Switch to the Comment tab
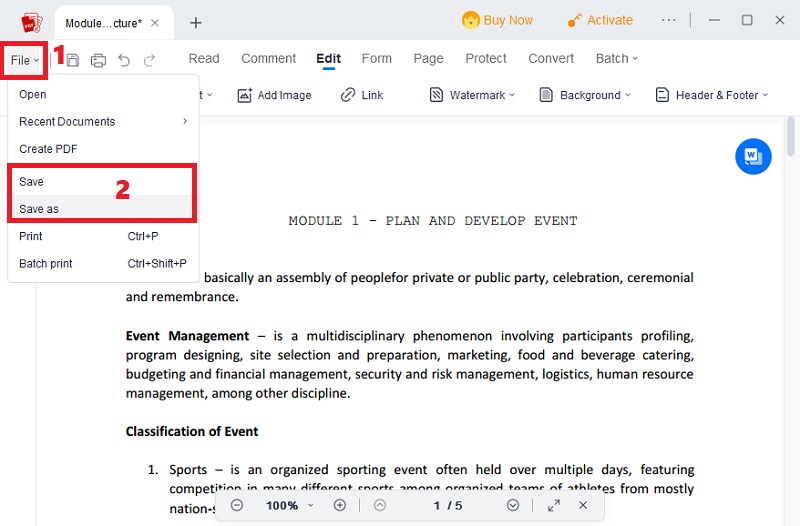The height and width of the screenshot is (526, 800). [x=268, y=58]
